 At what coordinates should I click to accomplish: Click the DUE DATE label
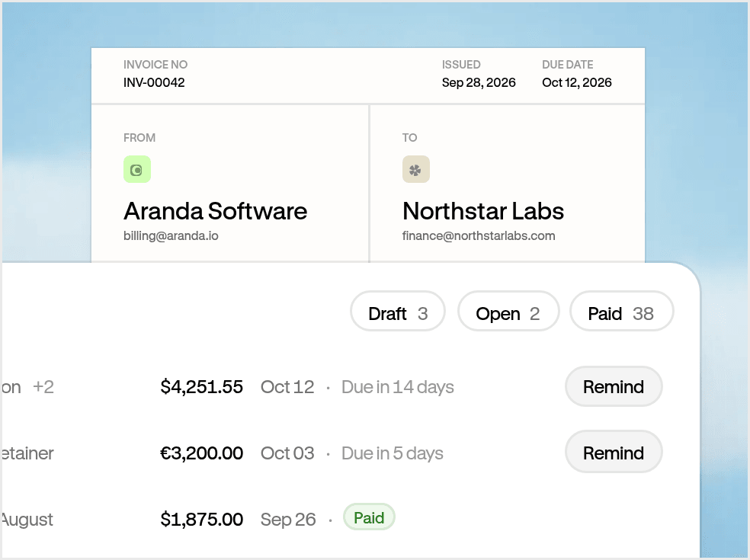pyautogui.click(x=568, y=65)
